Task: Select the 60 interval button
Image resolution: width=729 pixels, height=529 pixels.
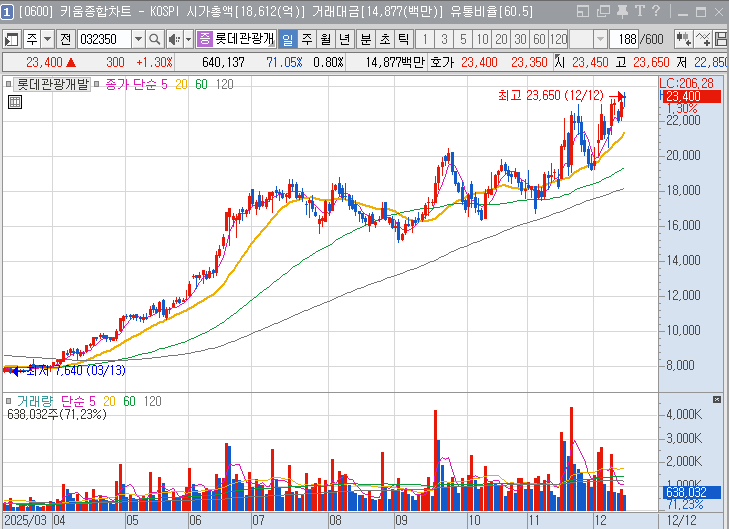Action: point(538,39)
